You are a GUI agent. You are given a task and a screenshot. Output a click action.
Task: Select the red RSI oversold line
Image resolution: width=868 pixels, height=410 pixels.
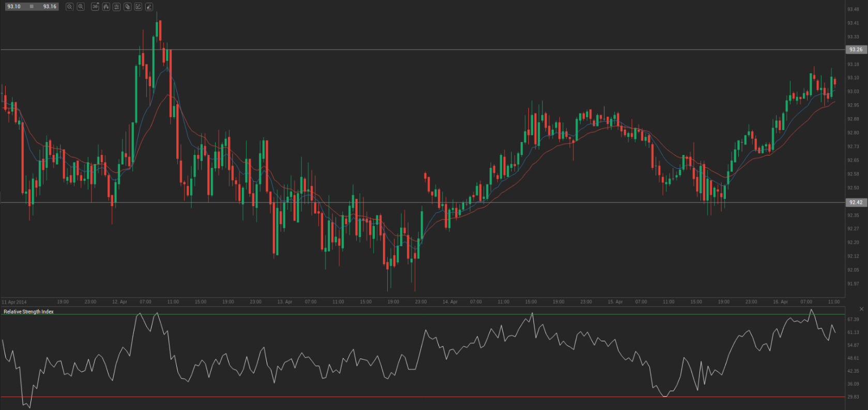pos(414,397)
